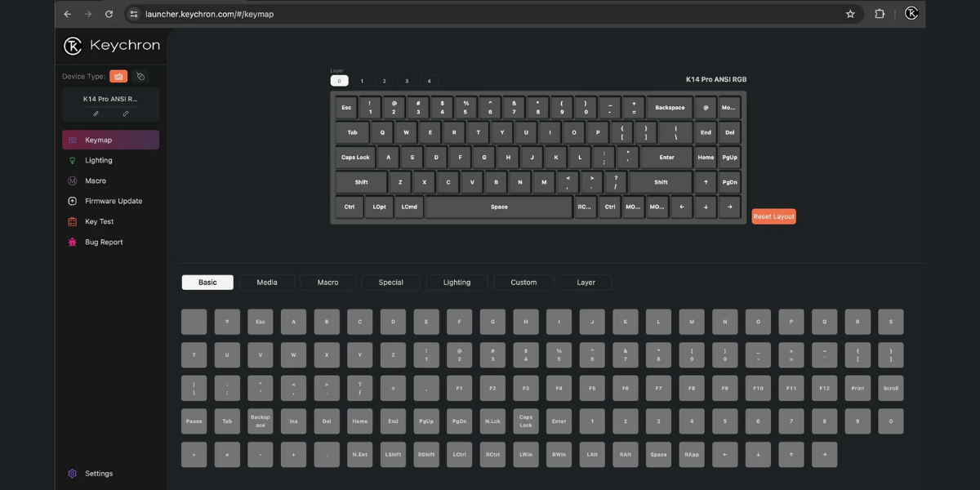Viewport: 980px width, 490px height.
Task: Click the browser address bar
Action: (490, 14)
